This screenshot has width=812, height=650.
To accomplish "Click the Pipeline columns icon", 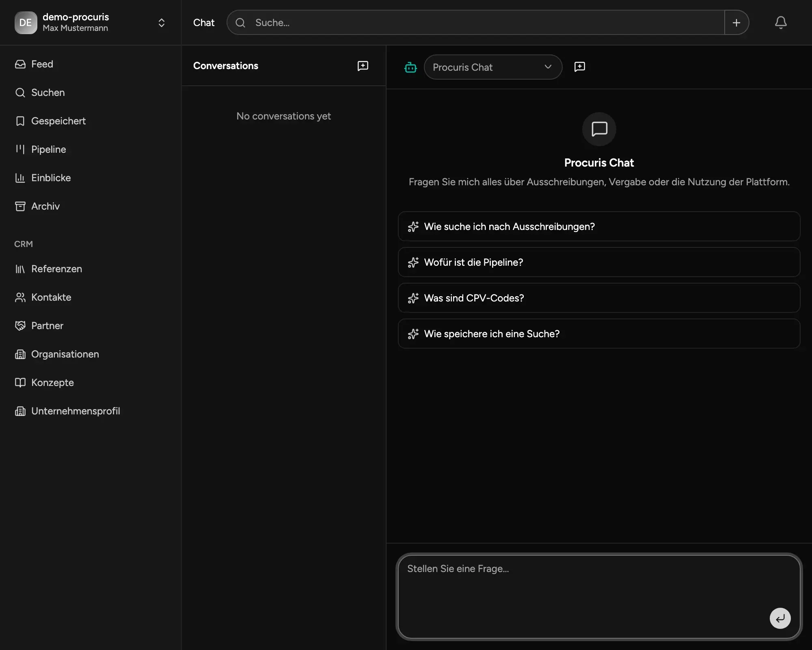I will pos(20,149).
